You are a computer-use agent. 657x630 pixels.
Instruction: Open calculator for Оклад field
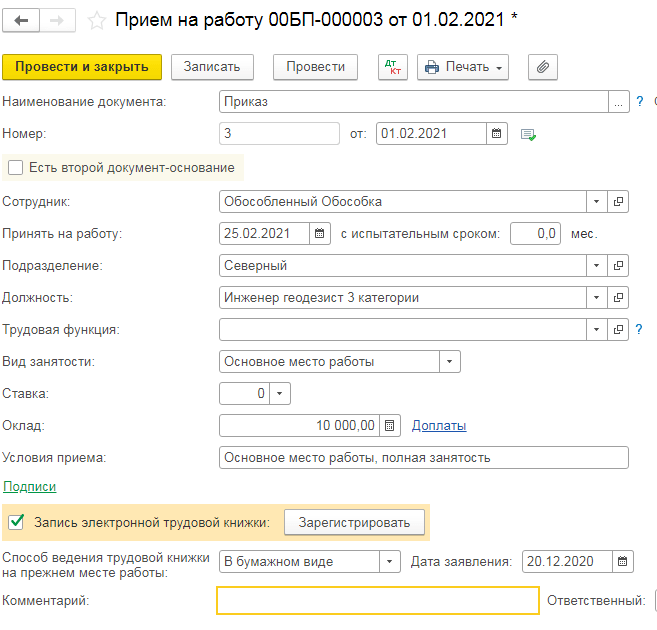(390, 426)
